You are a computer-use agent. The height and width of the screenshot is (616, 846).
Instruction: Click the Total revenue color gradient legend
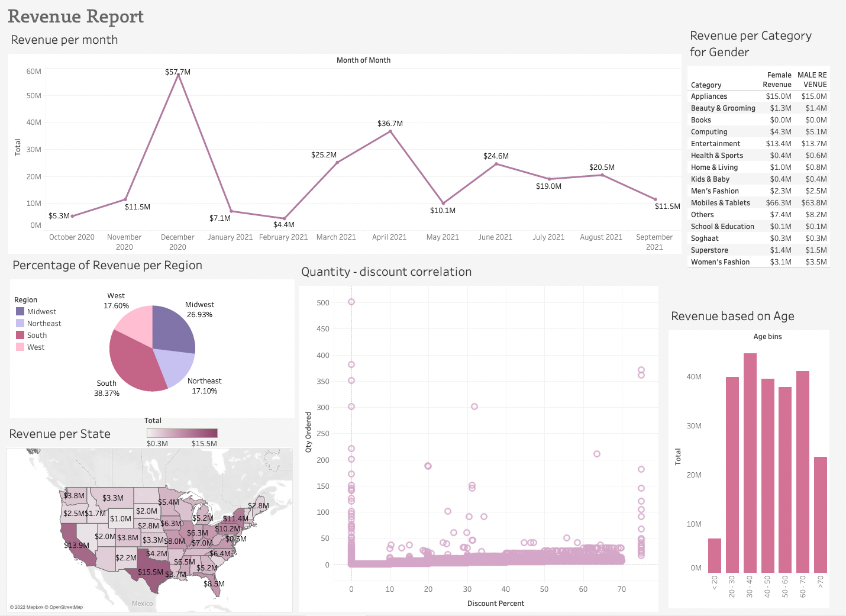(x=182, y=433)
